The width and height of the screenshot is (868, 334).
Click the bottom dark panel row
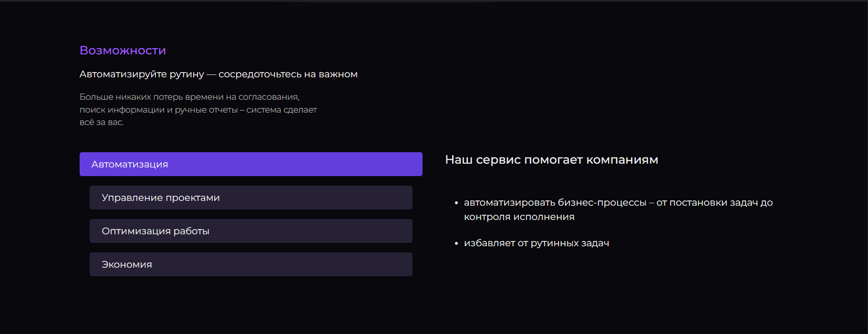pos(251,264)
